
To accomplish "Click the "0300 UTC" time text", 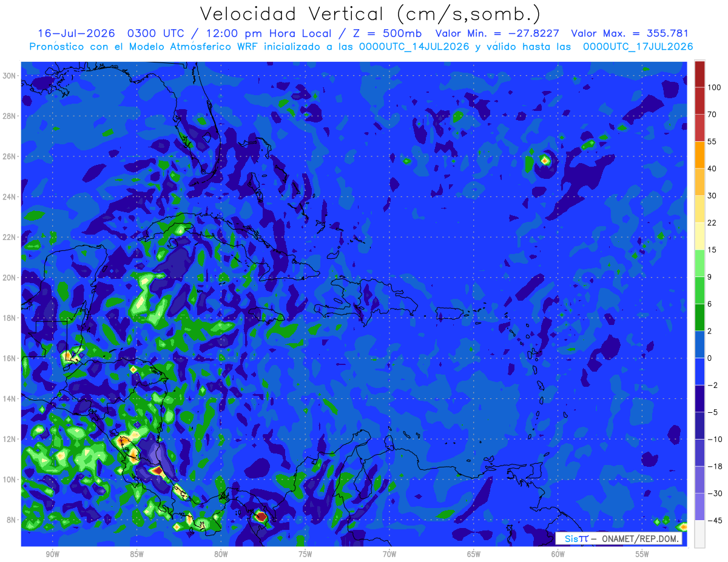I will pos(157,33).
